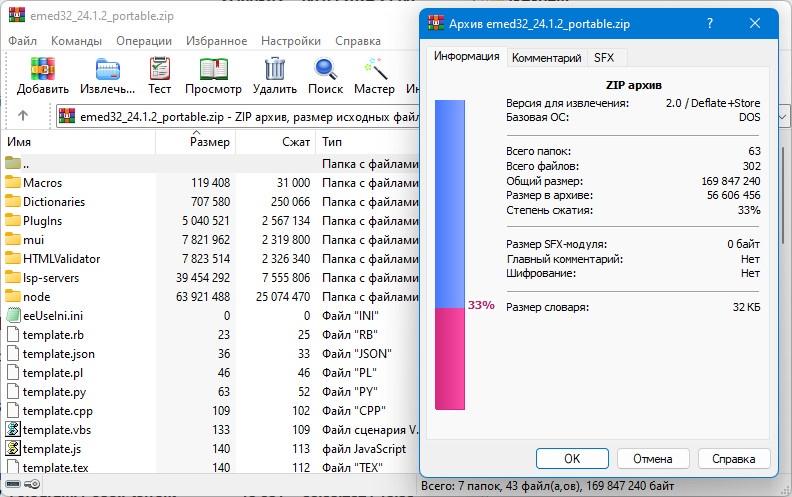This screenshot has height=497, width=792.
Task: Click the dialog help question mark
Action: coord(710,23)
